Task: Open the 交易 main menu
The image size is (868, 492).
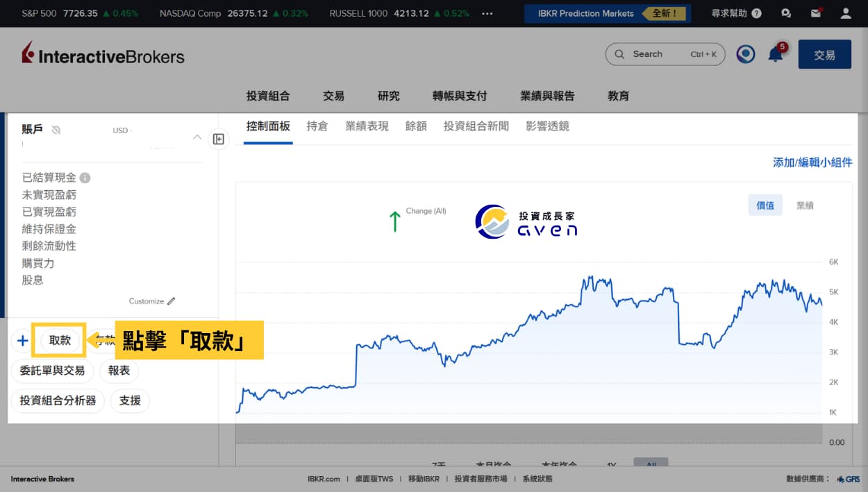Action: pos(333,96)
